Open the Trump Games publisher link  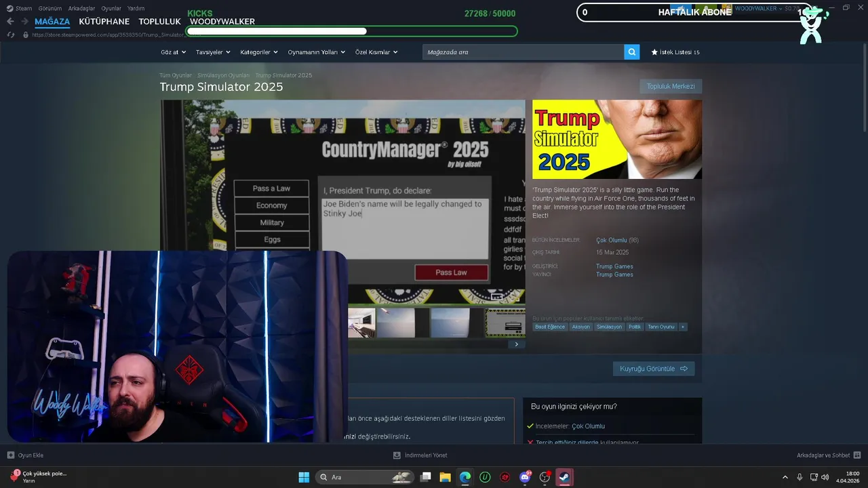point(614,274)
